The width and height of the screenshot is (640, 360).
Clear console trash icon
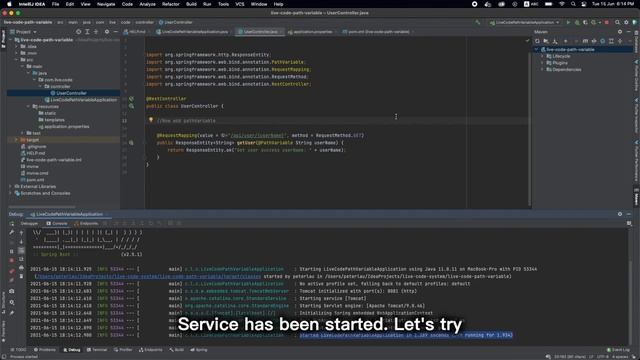coord(22,276)
